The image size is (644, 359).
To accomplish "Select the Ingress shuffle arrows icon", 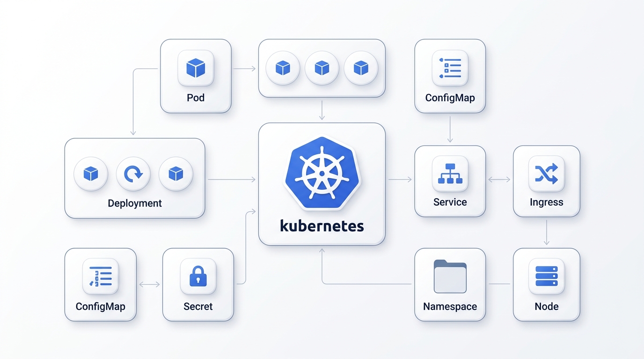I will coord(546,174).
